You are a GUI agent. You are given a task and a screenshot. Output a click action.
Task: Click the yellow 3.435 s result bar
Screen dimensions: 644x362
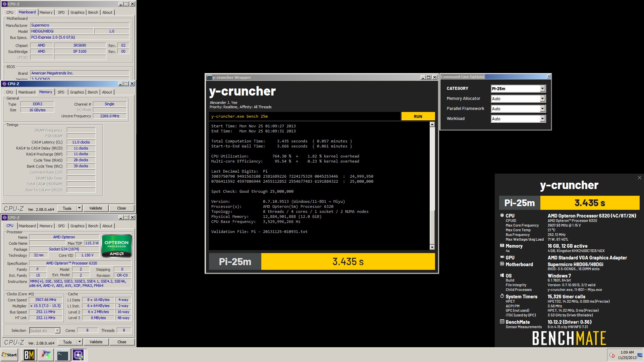(x=348, y=261)
